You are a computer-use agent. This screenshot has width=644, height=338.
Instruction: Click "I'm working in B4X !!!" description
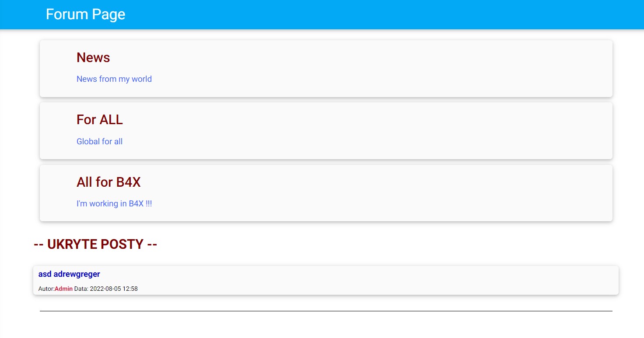pos(114,204)
